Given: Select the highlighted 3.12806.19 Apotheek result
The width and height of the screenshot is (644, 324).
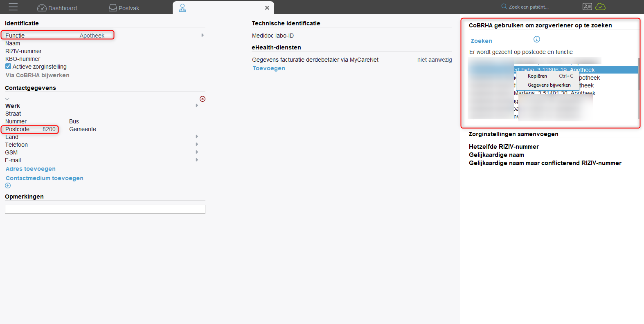Looking at the screenshot, I should [x=553, y=70].
